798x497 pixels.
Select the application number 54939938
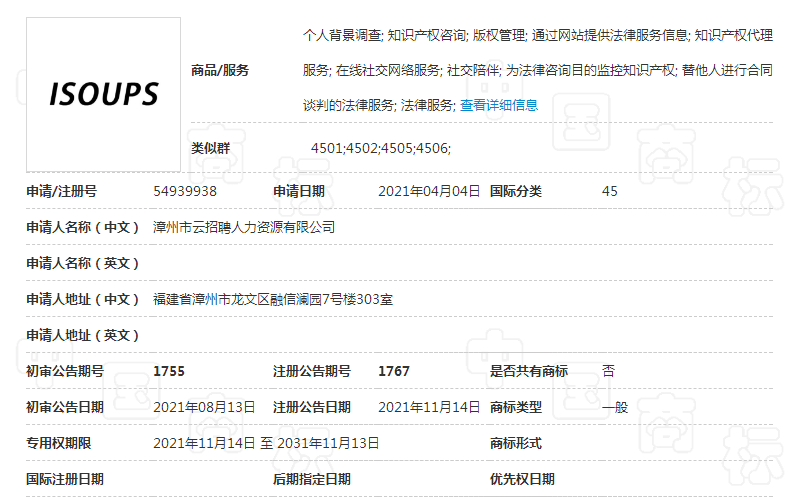(185, 191)
